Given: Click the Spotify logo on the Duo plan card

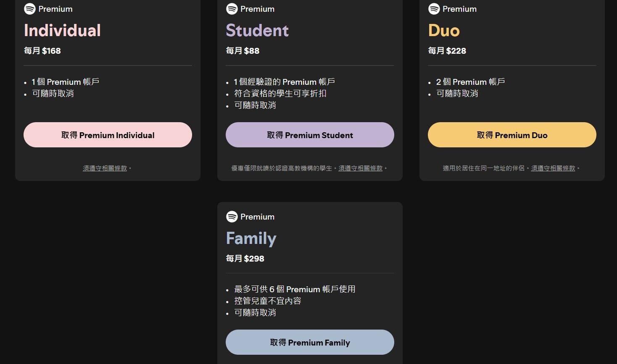Looking at the screenshot, I should point(433,8).
